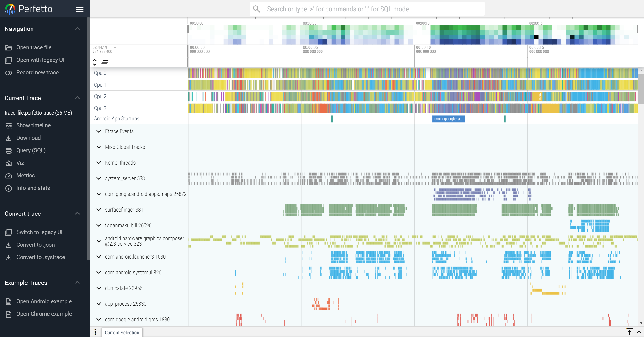
Task: Collapse the Current Trace section
Action: 78,98
